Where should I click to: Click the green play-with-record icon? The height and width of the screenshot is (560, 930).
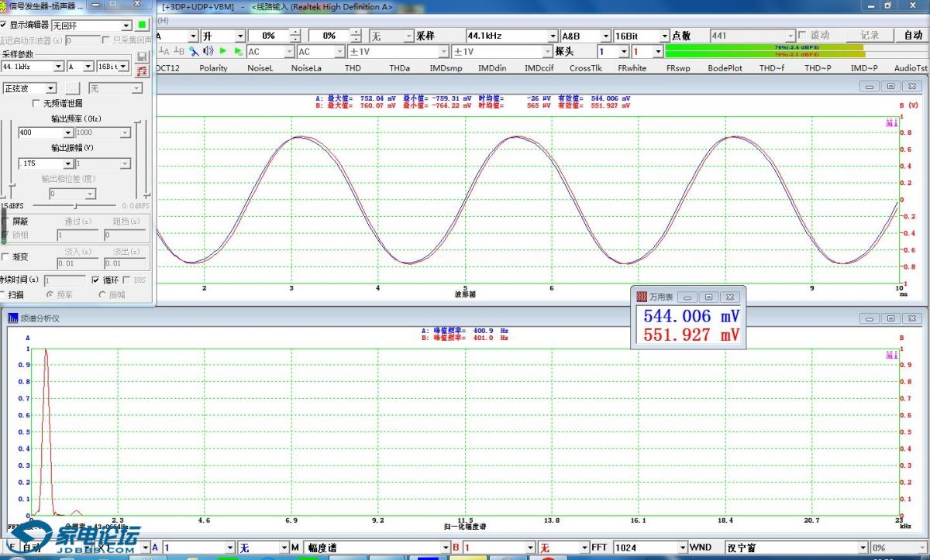click(x=238, y=51)
